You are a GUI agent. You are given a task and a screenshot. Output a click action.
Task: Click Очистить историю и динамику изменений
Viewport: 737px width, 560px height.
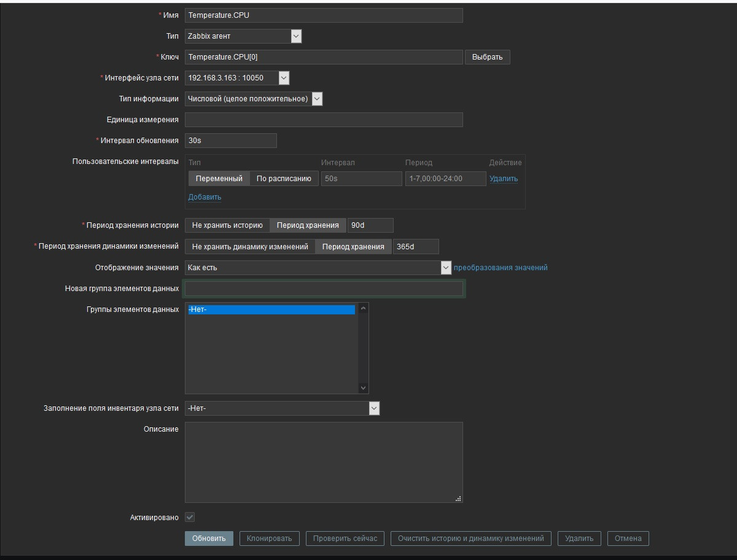point(470,539)
